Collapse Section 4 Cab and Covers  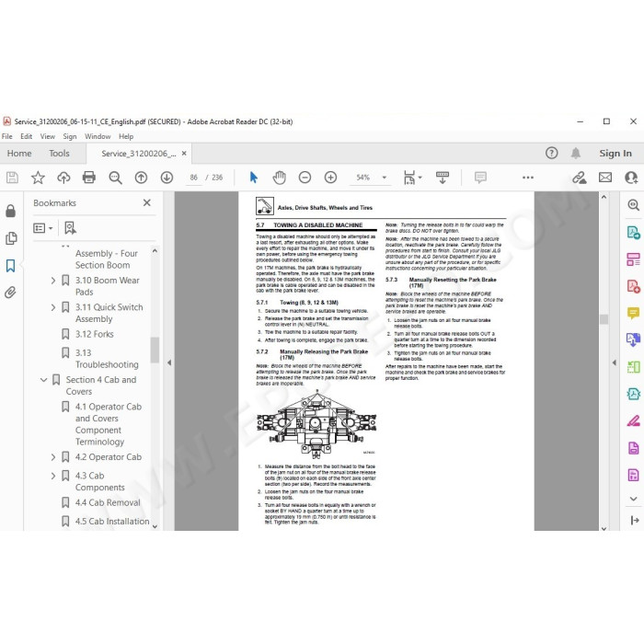[x=43, y=380]
